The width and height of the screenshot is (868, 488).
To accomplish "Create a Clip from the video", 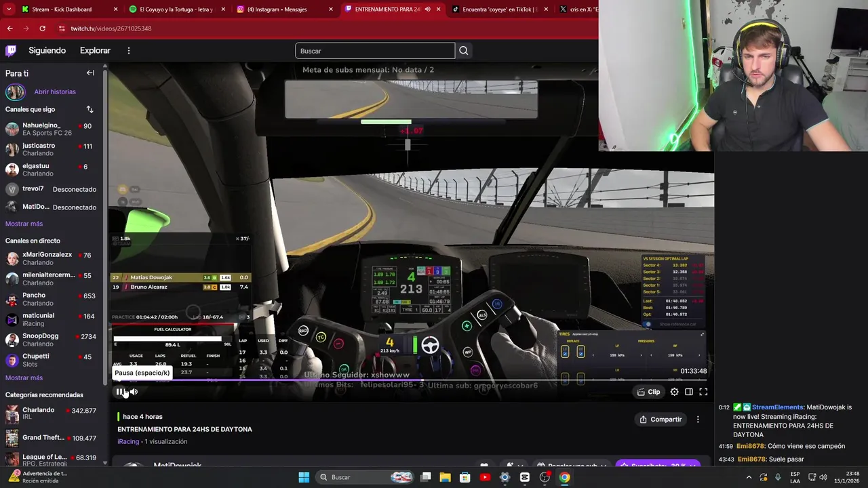I will click(648, 392).
